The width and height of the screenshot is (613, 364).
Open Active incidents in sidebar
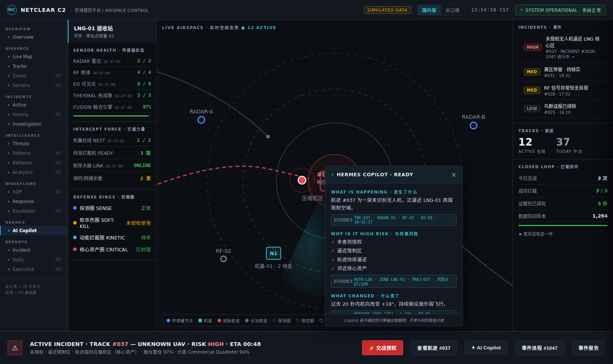tap(34, 105)
